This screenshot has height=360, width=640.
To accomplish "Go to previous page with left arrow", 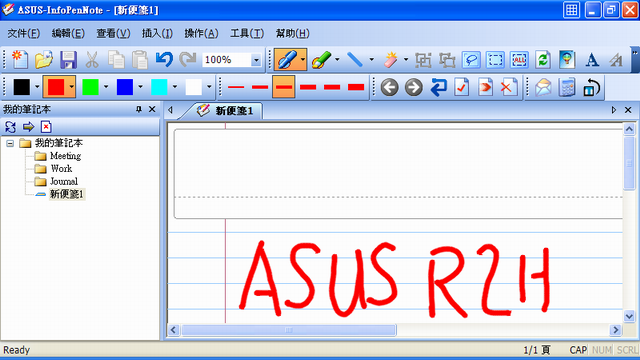I will tap(389, 87).
